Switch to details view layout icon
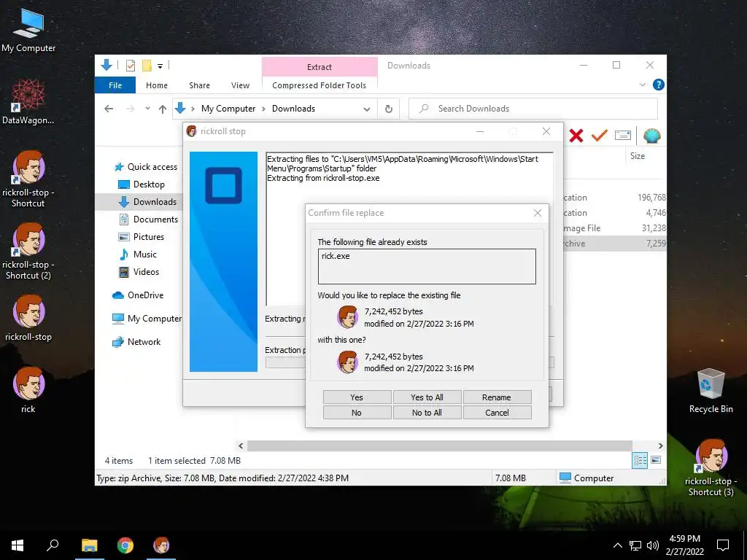 pos(640,460)
